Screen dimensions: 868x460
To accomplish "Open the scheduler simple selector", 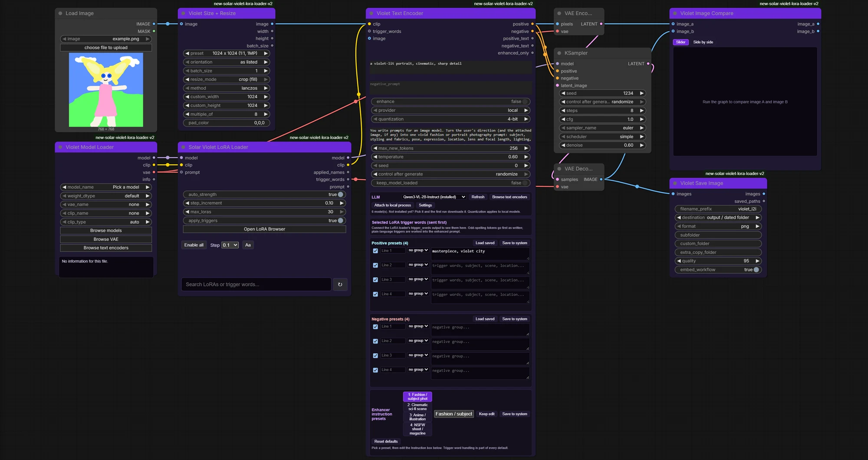I will [x=602, y=137].
